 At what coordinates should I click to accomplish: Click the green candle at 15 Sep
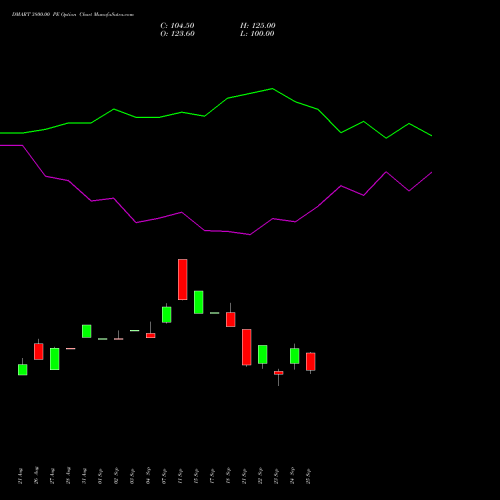click(199, 302)
